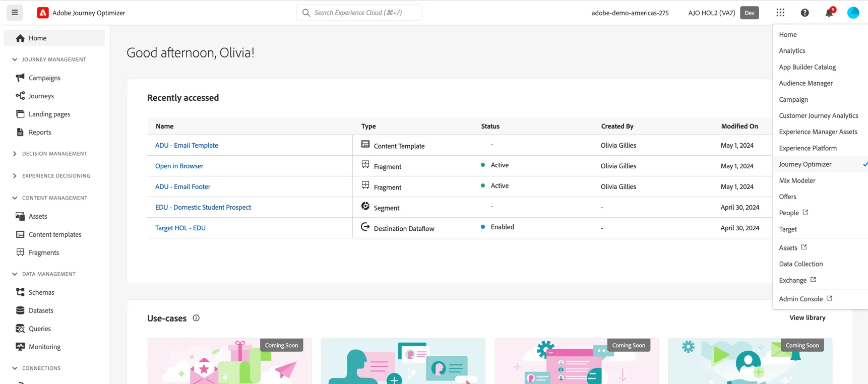The image size is (868, 384).
Task: Collapse the Journey Management section
Action: (15, 59)
